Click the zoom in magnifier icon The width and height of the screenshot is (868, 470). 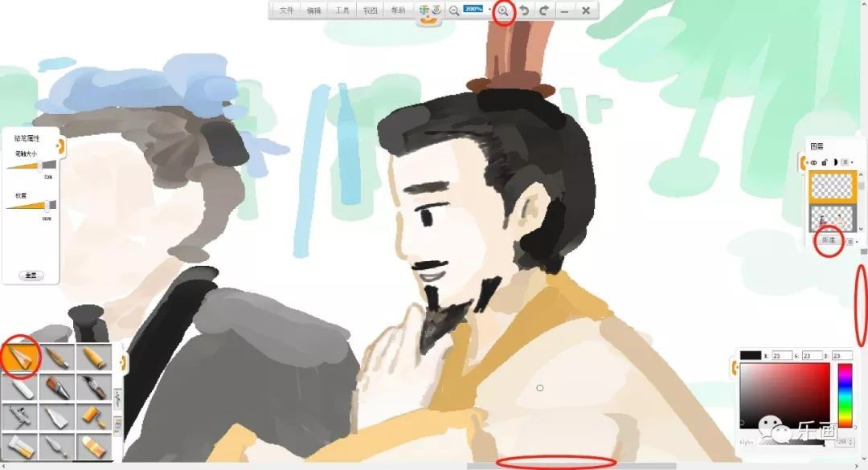503,10
